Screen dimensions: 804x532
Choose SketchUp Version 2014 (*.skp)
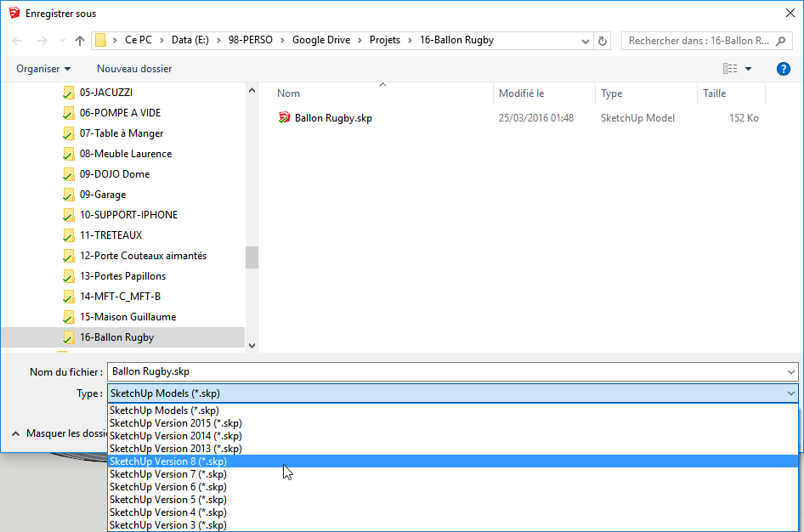tap(453, 436)
